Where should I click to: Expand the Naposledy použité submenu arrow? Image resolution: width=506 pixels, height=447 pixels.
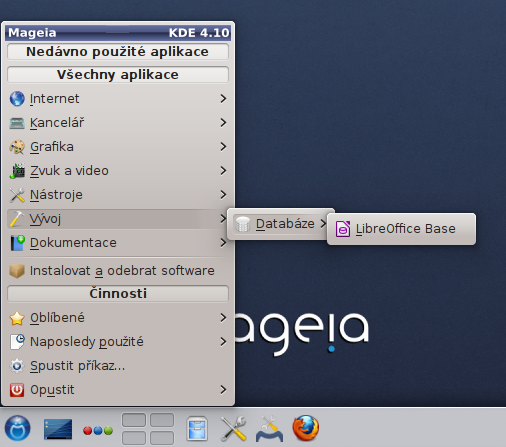tap(223, 342)
